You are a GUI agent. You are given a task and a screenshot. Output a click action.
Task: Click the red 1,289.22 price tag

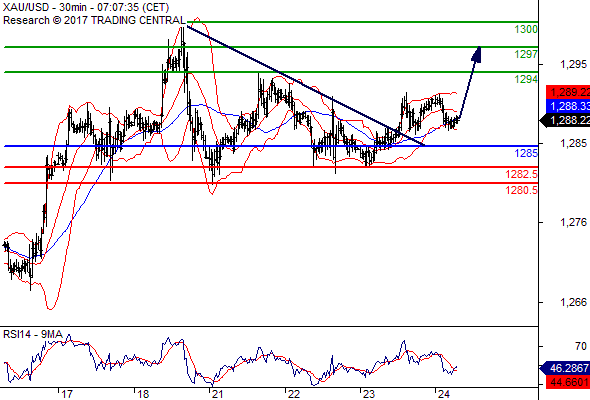[568, 92]
